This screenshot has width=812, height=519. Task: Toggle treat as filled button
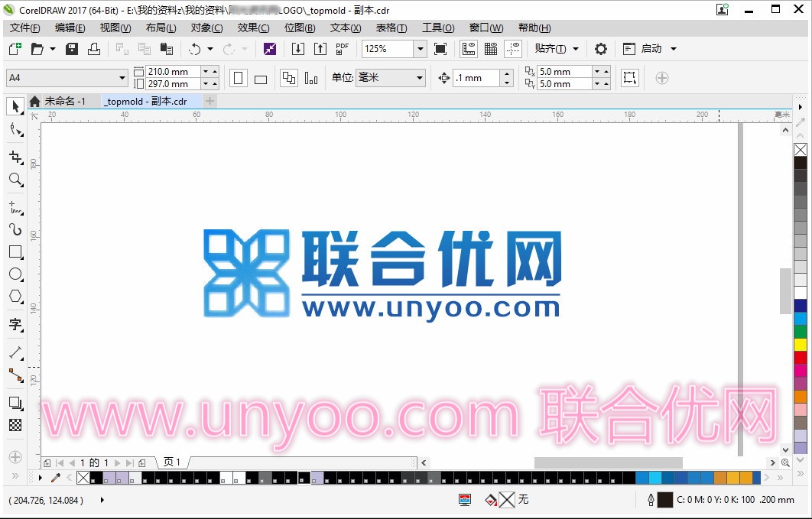tap(630, 78)
